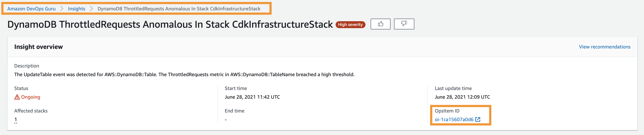This screenshot has width=644, height=135.
Task: Click the chevron after Amazon DevOps Guru breadcrumb
Action: [62, 8]
